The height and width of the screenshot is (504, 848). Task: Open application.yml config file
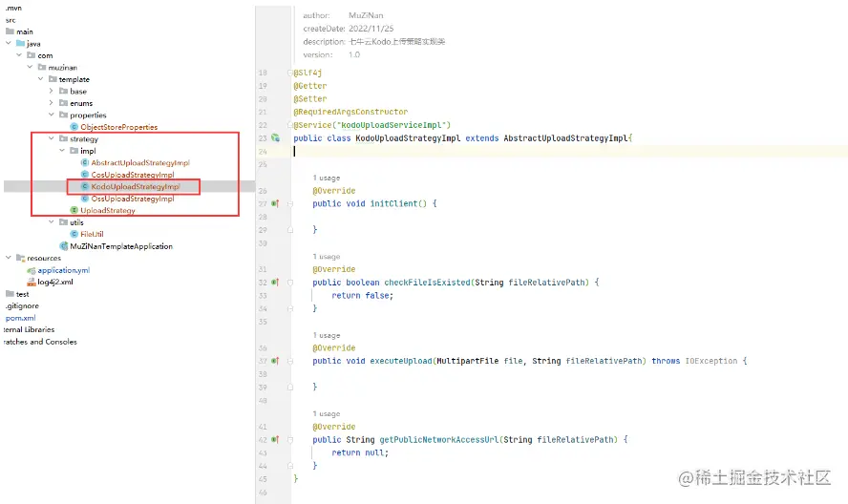coord(64,270)
